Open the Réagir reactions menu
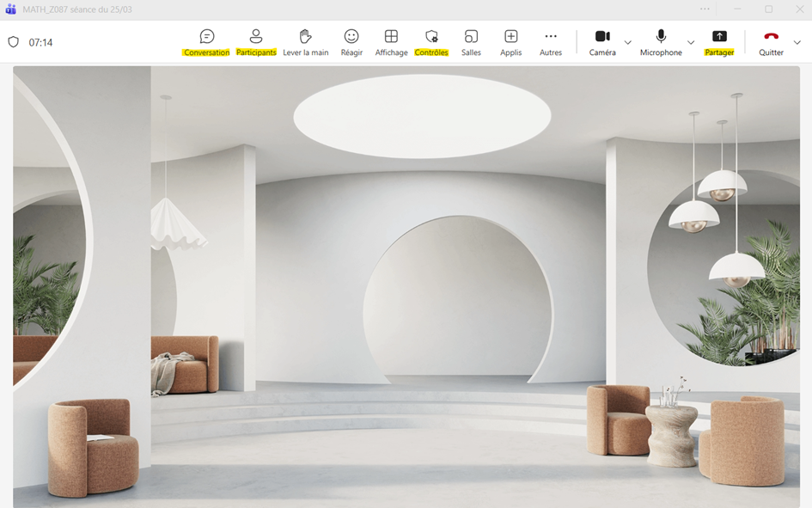 [x=351, y=42]
